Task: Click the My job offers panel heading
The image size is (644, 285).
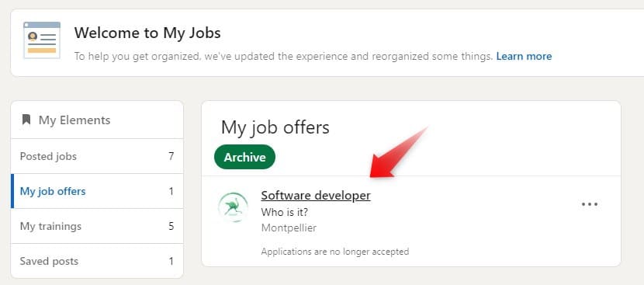Action: (x=275, y=127)
